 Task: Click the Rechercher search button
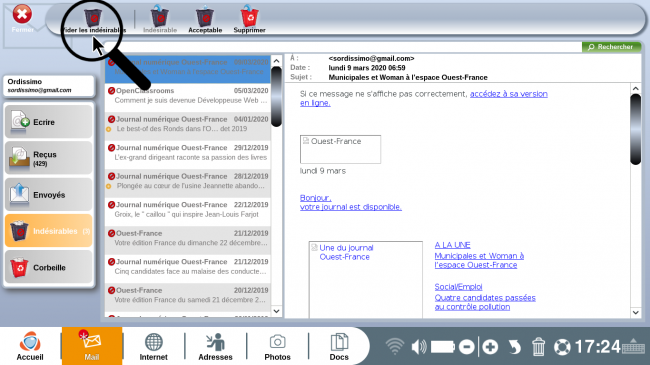pos(611,47)
